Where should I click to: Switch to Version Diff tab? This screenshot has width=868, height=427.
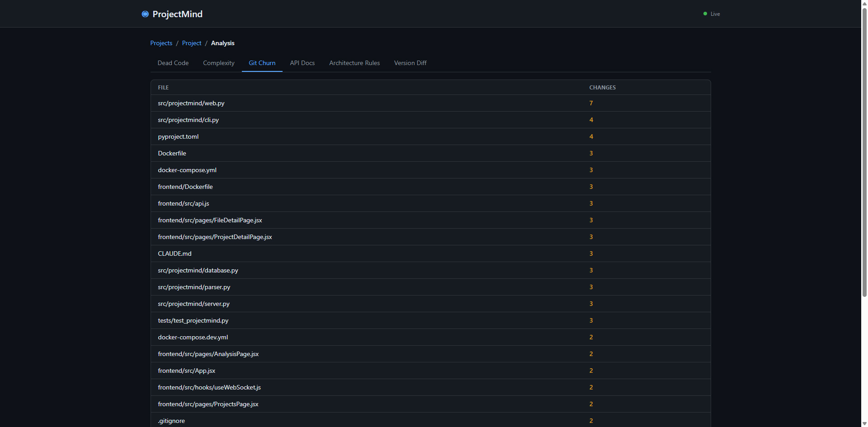click(x=410, y=63)
